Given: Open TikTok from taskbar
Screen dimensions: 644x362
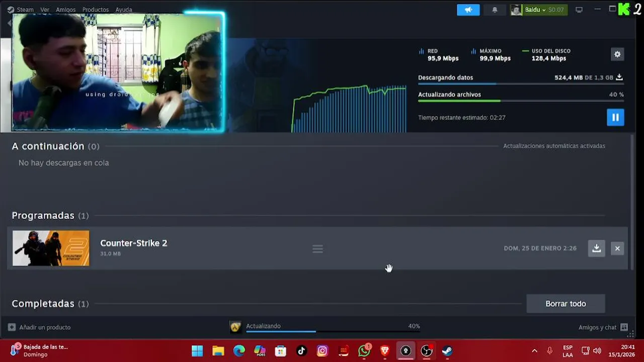Looking at the screenshot, I should pyautogui.click(x=301, y=350).
